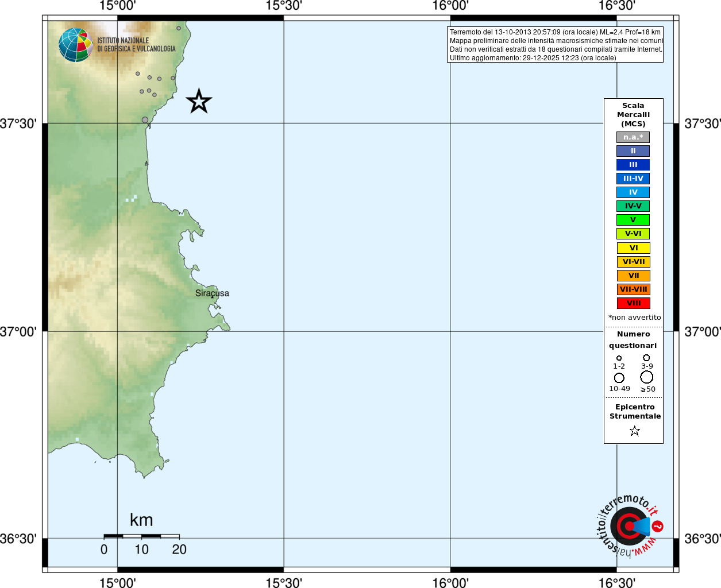The width and height of the screenshot is (721, 588).
Task: Click the large gray marker on the coast
Action: [145, 120]
